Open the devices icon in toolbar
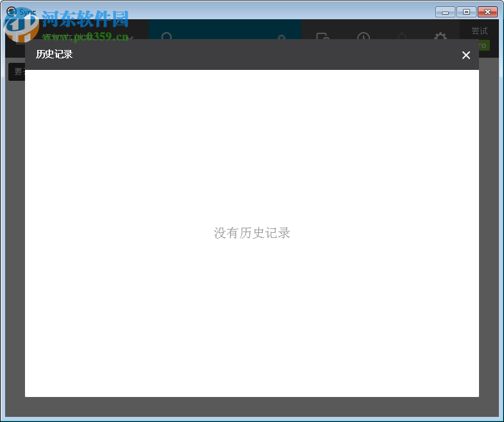504x422 pixels. 323,36
